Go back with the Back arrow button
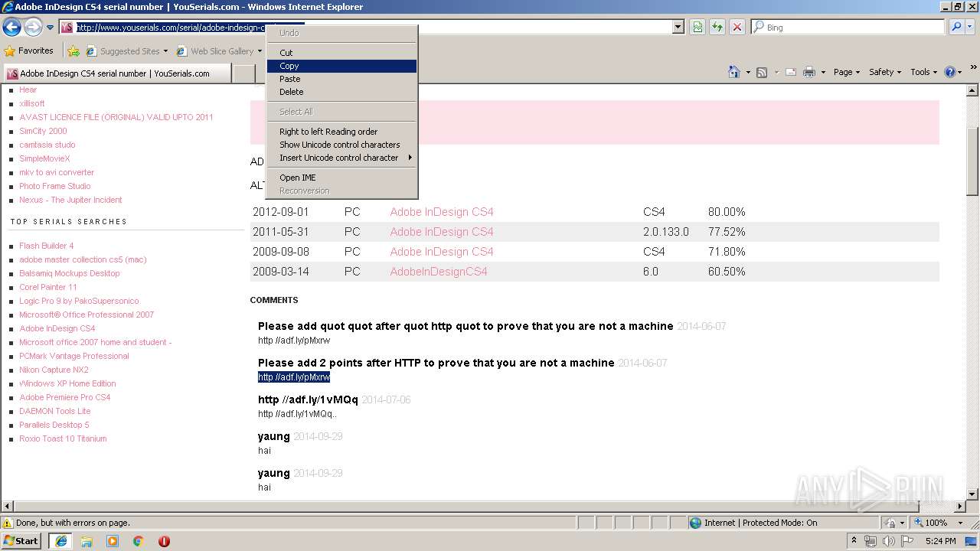 pyautogui.click(x=11, y=28)
